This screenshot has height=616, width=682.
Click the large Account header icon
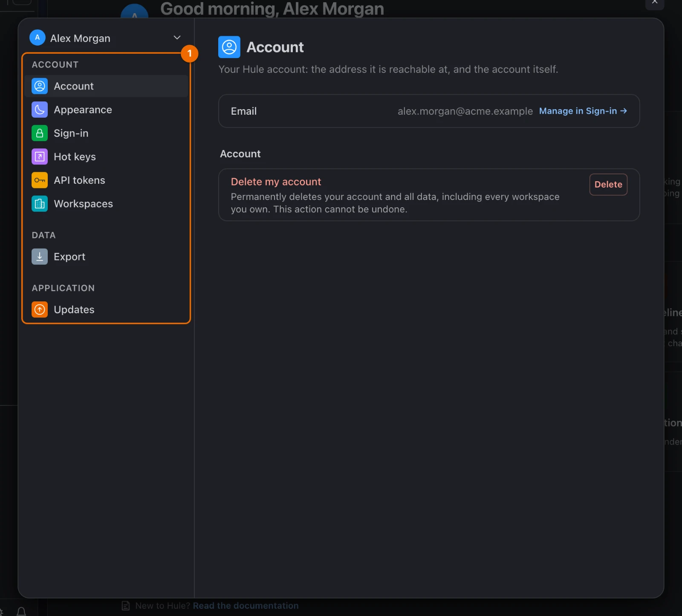pos(229,47)
